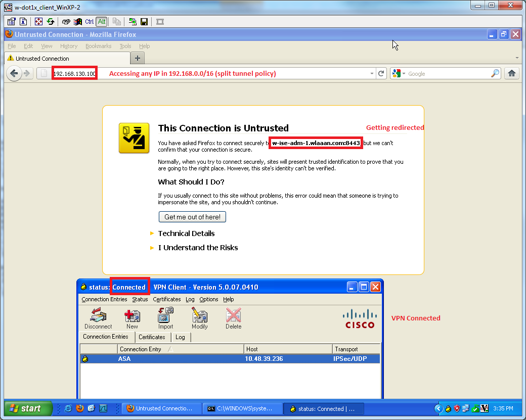
Task: Open VPN Client Connection Entries menu
Action: 104,299
